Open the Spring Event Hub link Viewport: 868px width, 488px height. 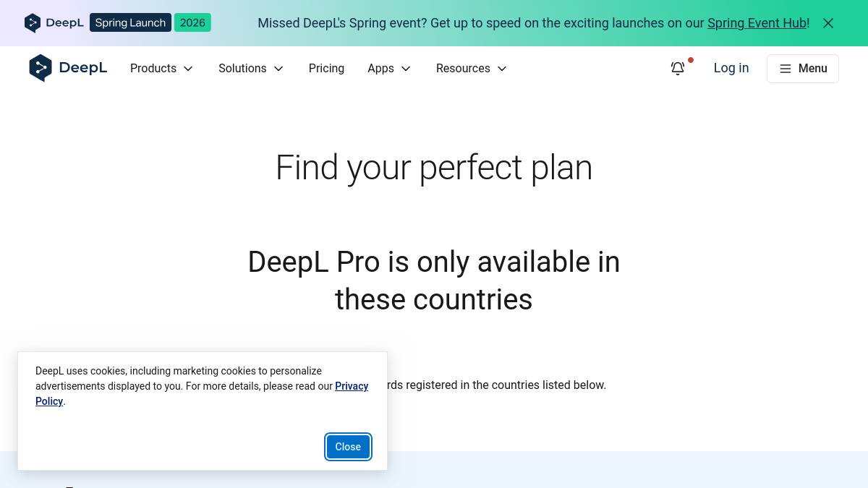pos(757,23)
